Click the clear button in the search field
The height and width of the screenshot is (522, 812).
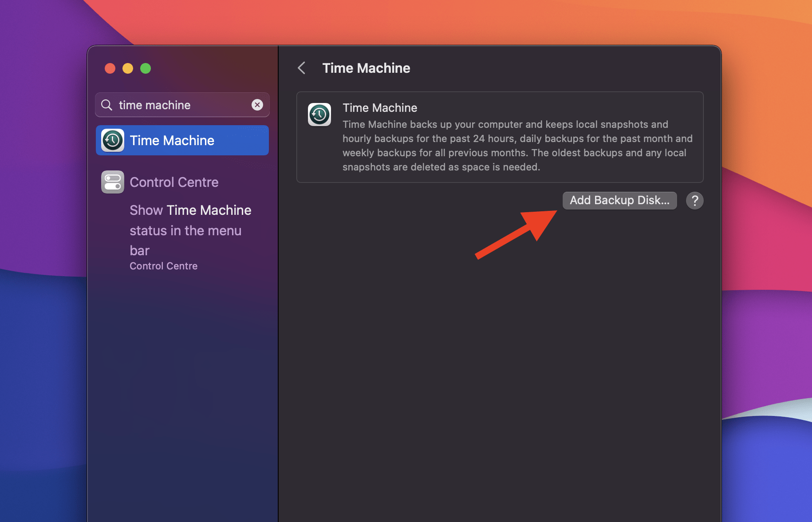257,105
